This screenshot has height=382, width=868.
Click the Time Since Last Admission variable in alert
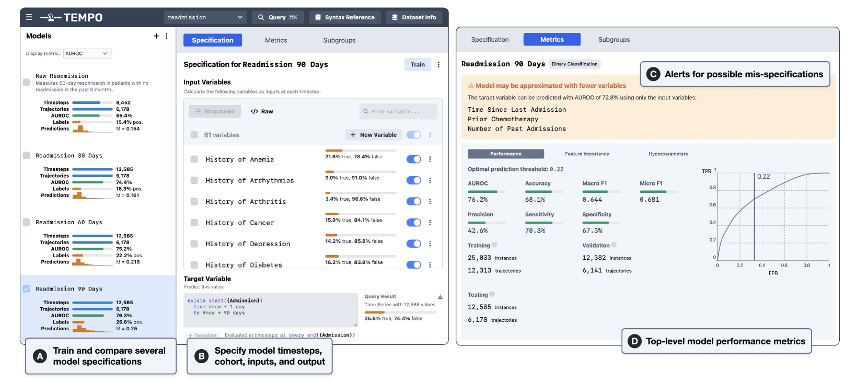click(x=517, y=110)
